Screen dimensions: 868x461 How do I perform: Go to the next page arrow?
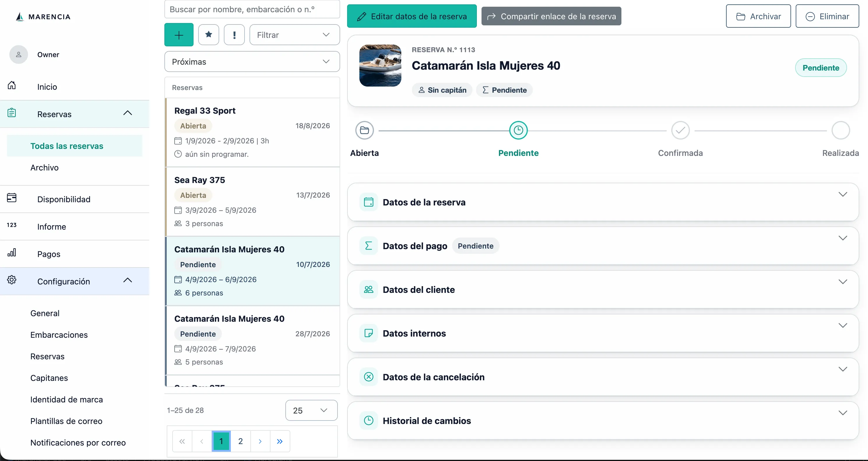[x=260, y=441]
